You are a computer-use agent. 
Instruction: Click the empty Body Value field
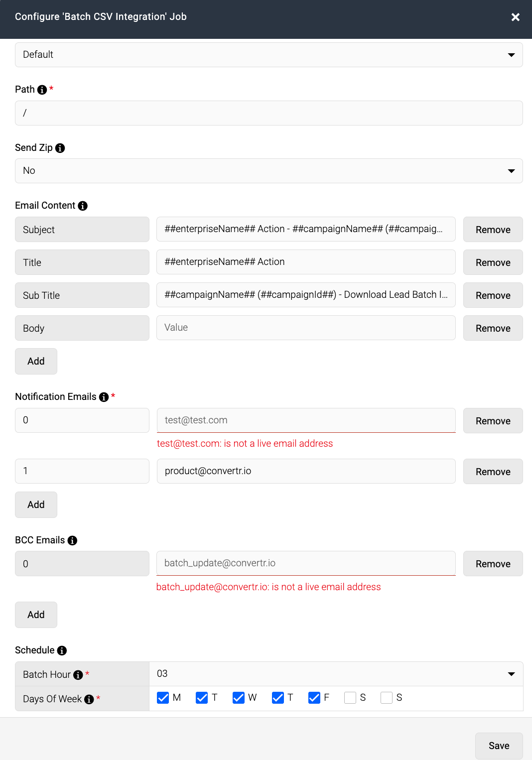tap(306, 328)
